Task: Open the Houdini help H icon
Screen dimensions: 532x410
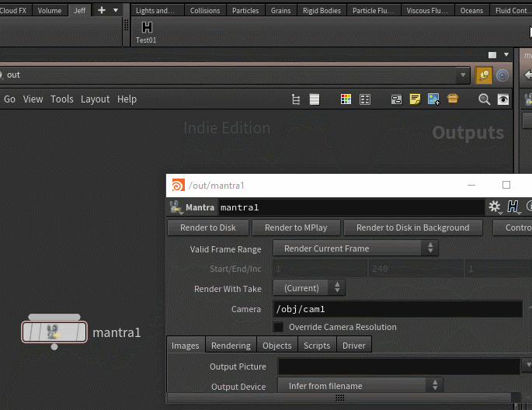Action: tap(513, 207)
